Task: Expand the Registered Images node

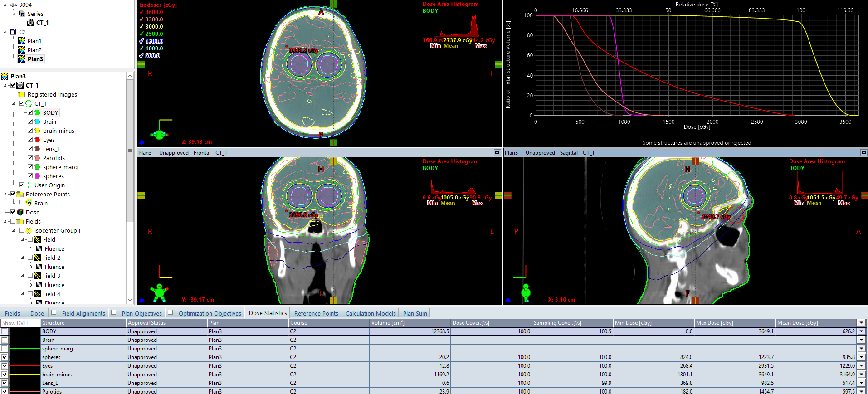Action: click(x=14, y=94)
